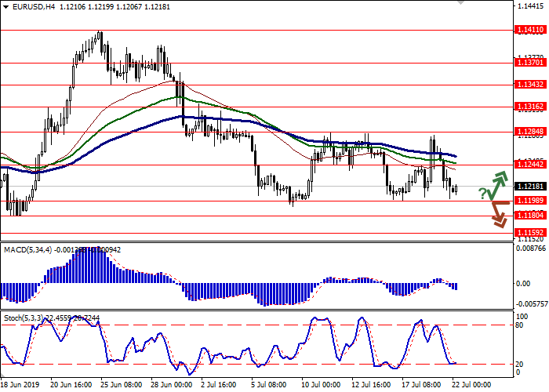This screenshot has width=549, height=392.
Task: Select the 1.12442 red price label
Action: (531, 165)
